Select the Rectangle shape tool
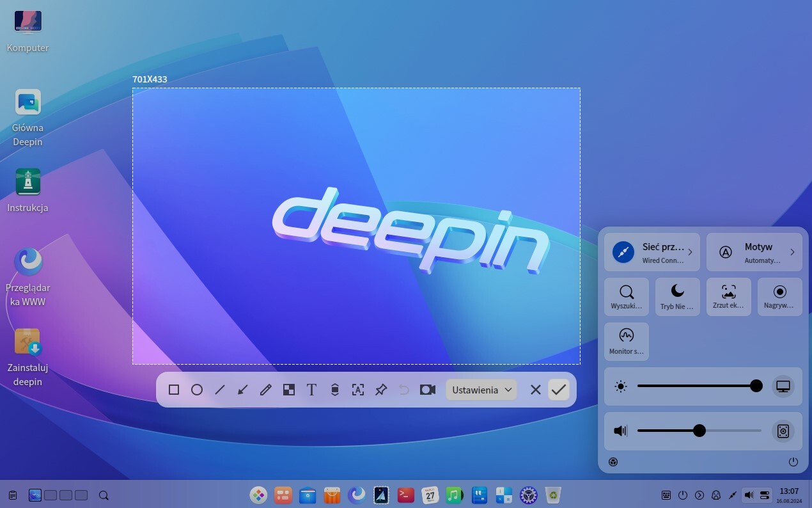The width and height of the screenshot is (812, 508). pyautogui.click(x=174, y=390)
